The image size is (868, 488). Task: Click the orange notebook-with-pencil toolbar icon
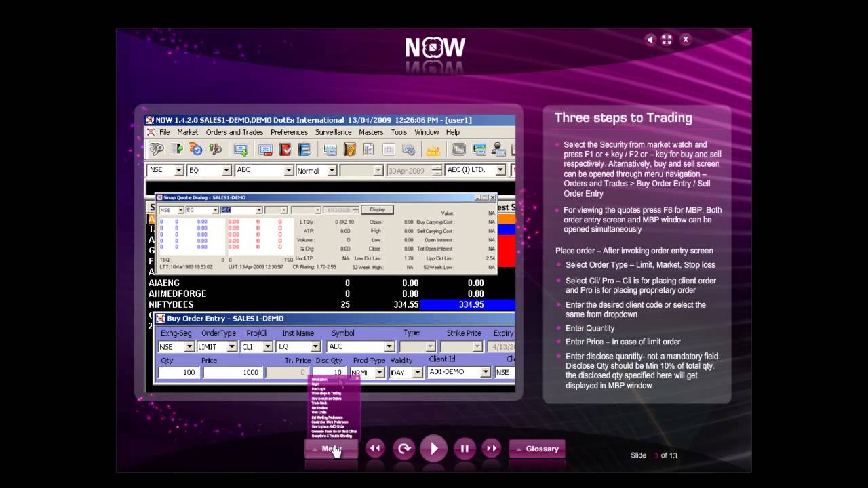pyautogui.click(x=350, y=150)
